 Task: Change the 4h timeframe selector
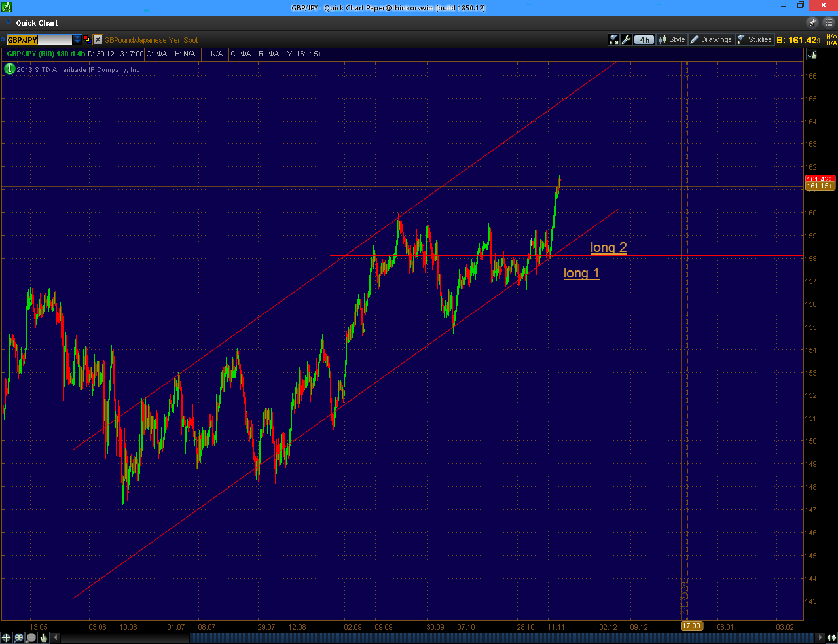pos(644,39)
